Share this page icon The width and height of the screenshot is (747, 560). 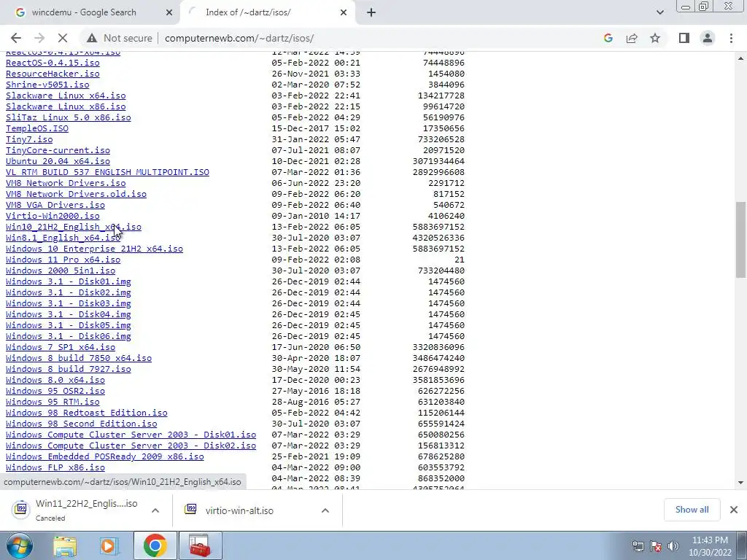[632, 38]
